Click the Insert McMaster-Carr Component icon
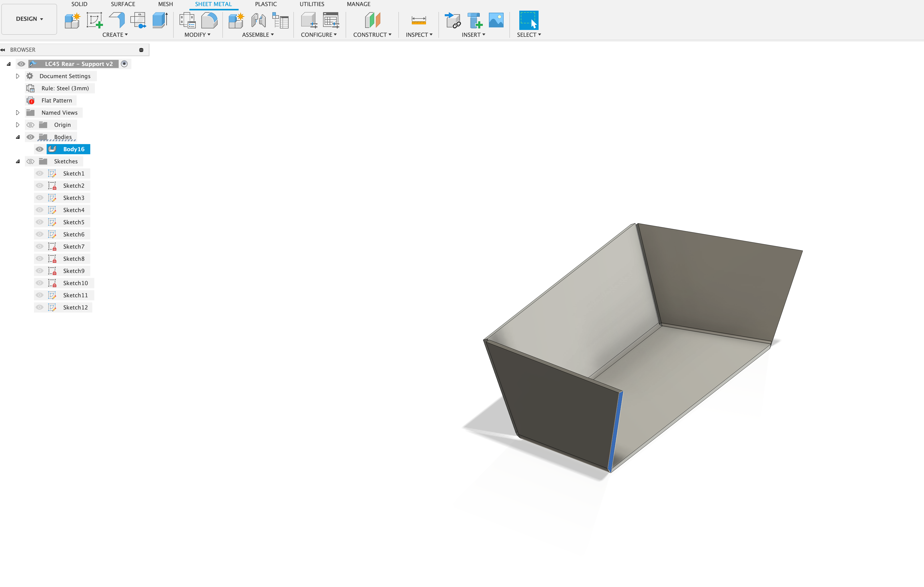The image size is (924, 587). click(x=475, y=20)
